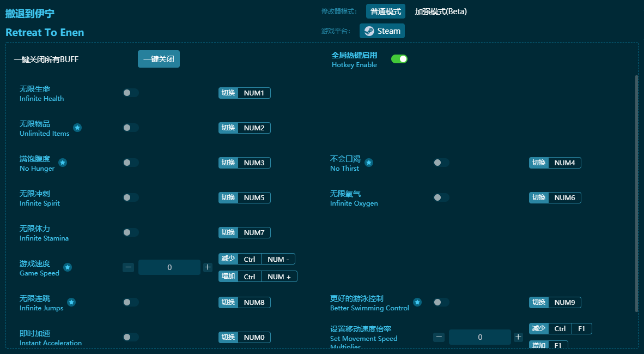Click the 切换 NUM7 button for Infinite Stamina
The image size is (644, 354).
(x=244, y=232)
